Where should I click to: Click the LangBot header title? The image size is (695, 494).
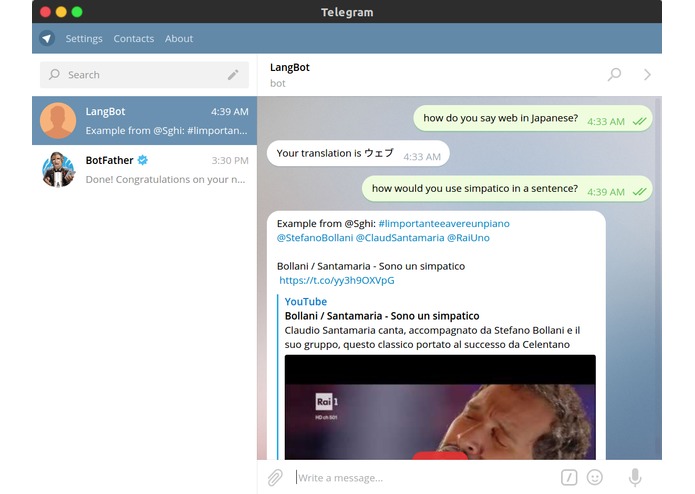(289, 67)
